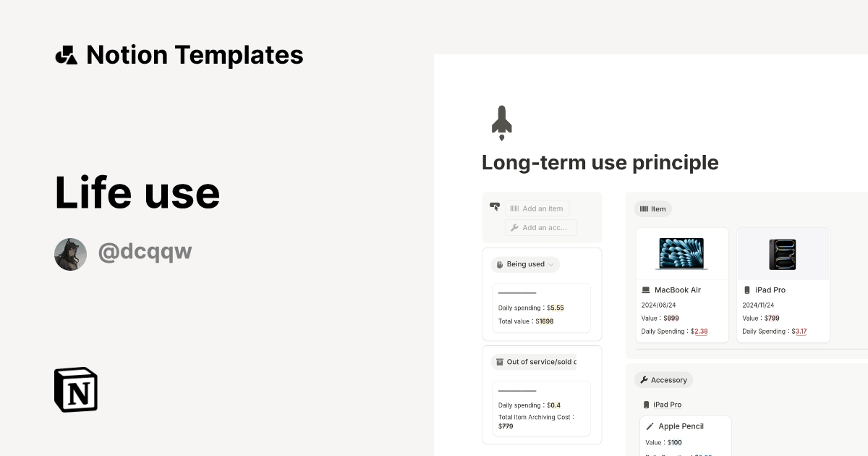The image size is (868, 456).
Task: Click the rocket page icon
Action: [501, 122]
